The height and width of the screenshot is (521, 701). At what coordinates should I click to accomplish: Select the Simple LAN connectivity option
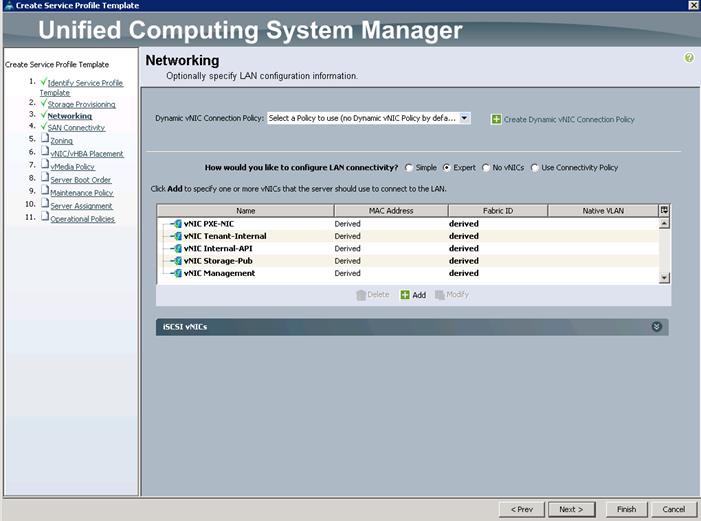pyautogui.click(x=409, y=168)
